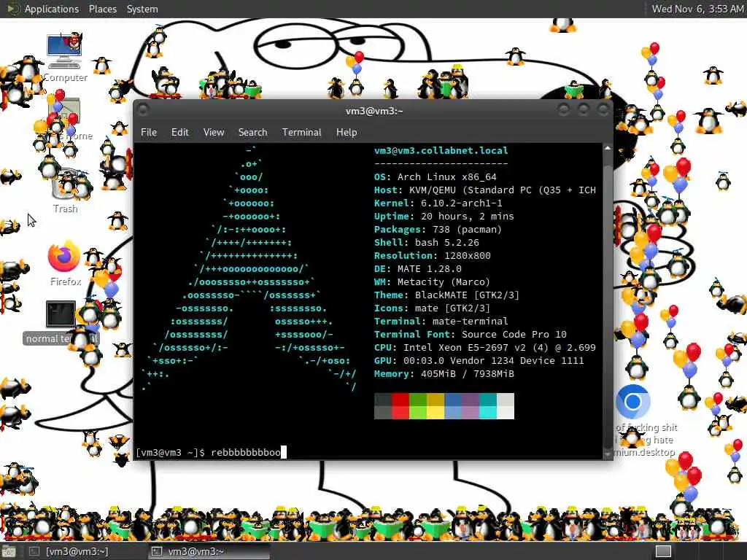
Task: Open the Applications panel menu
Action: pos(52,9)
